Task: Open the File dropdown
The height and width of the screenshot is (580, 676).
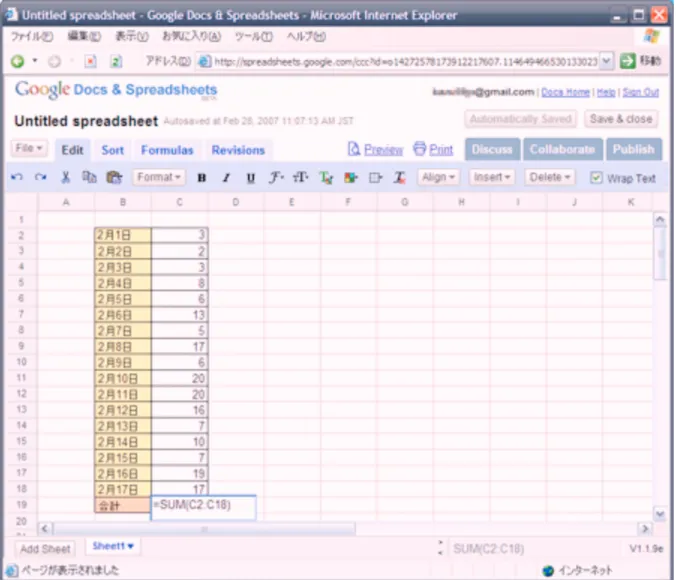Action: tap(29, 148)
